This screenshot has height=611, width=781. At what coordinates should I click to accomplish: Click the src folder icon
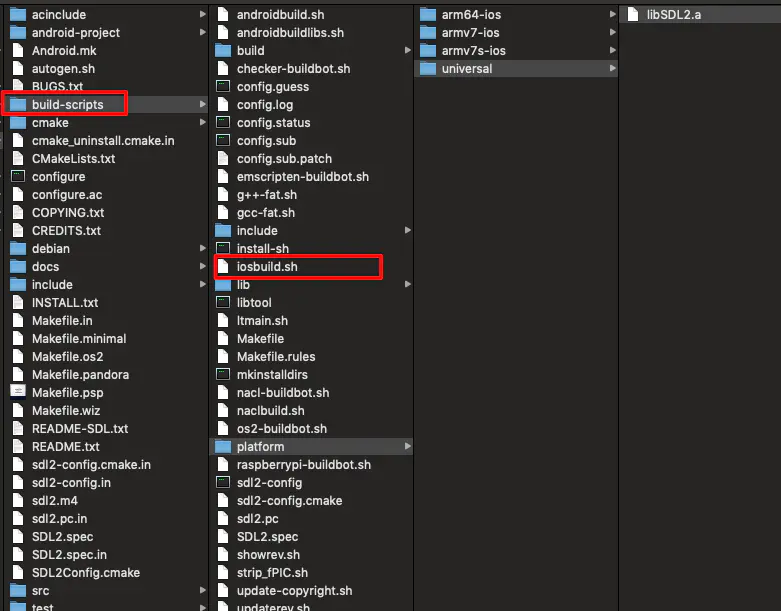point(18,591)
